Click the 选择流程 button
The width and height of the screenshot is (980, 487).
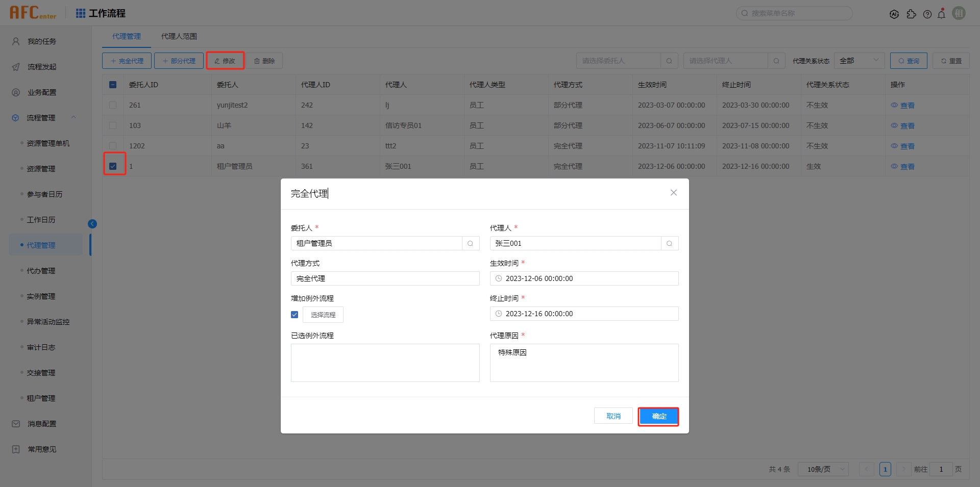tap(323, 315)
